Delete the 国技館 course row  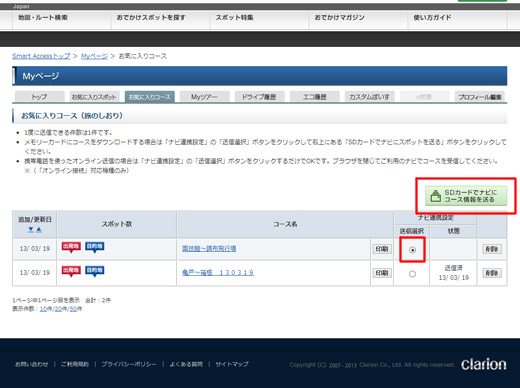coord(492,249)
